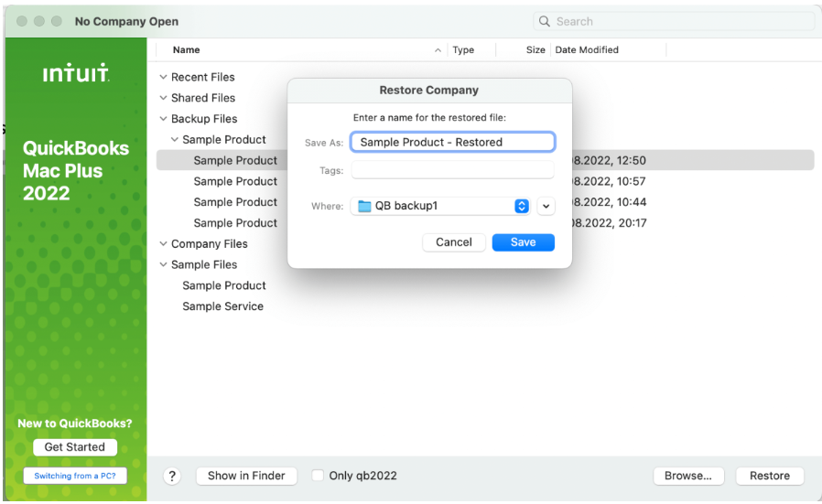Click the Company Files label
This screenshot has width=822, height=504.
click(210, 243)
